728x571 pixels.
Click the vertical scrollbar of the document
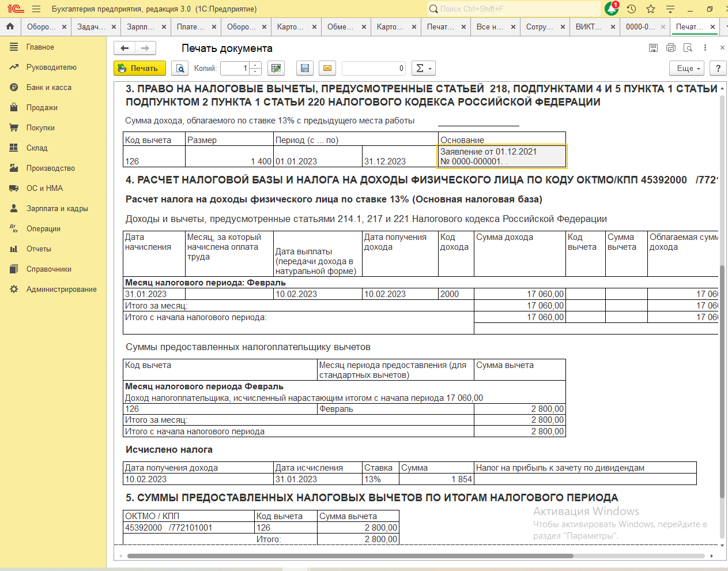point(722,381)
